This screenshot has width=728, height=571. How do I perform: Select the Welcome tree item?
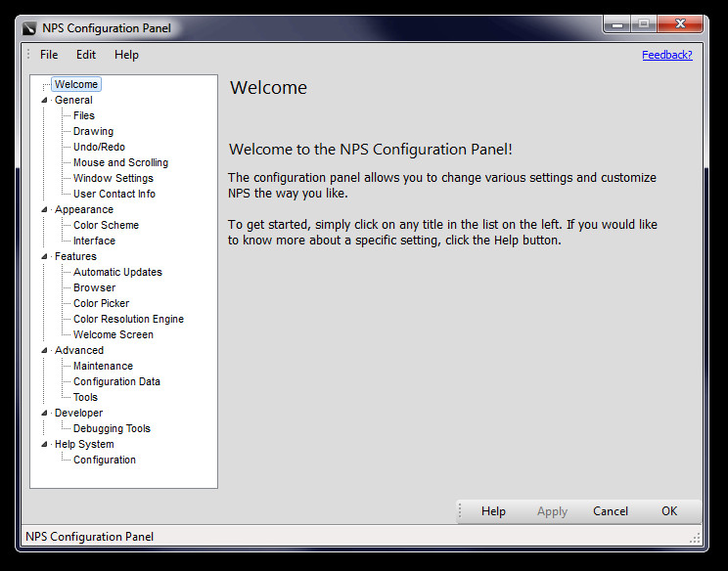coord(76,84)
